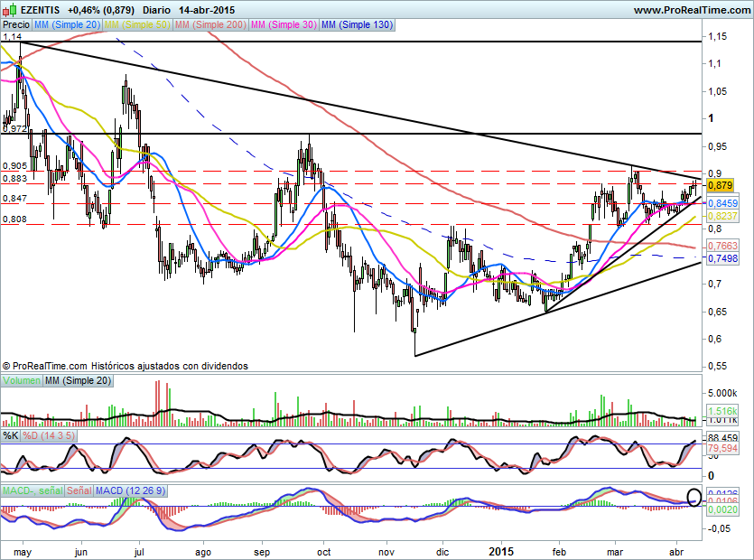Click the 0,8237 yellow average price tag
The height and width of the screenshot is (560, 754).
pos(722,217)
